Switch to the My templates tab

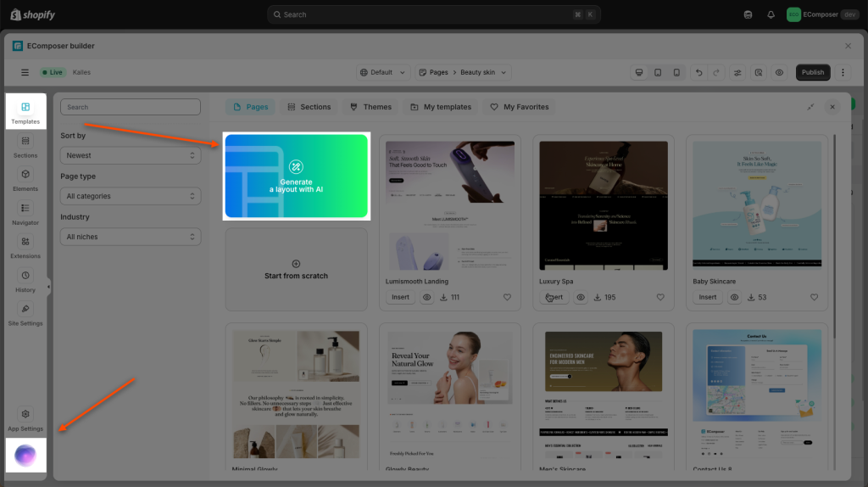tap(440, 107)
